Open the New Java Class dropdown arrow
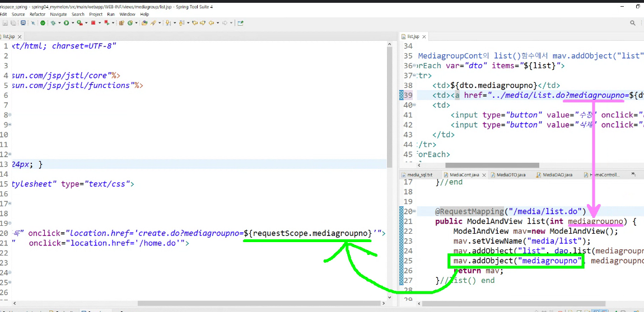Image resolution: width=644 pixels, height=312 pixels. pos(136,23)
